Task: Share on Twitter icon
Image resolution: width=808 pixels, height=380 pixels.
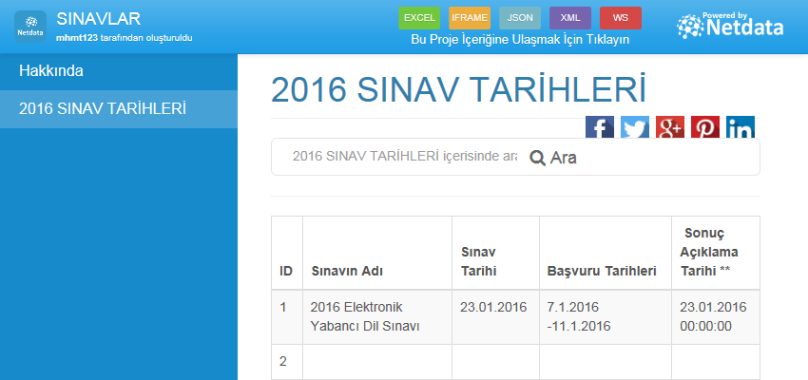Action: [x=634, y=127]
